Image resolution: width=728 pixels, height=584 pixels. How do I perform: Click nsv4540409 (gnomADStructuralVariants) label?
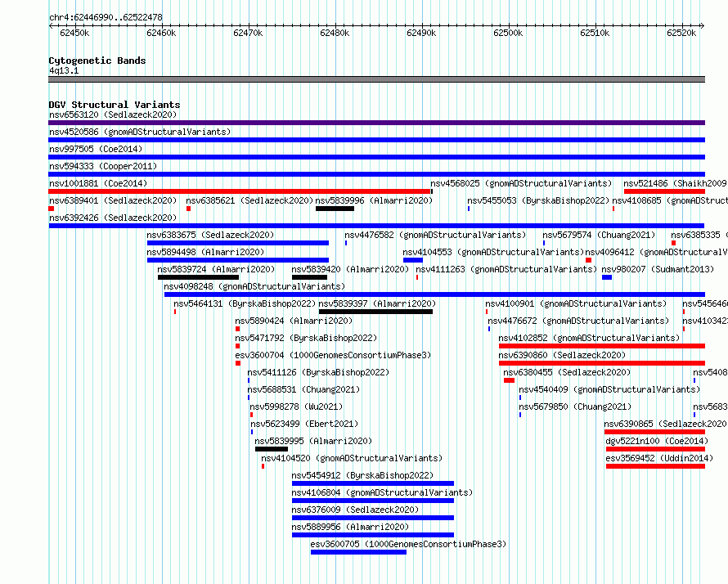609,389
